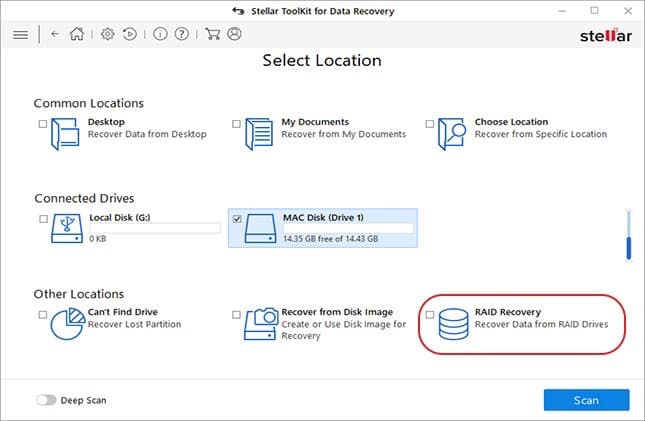Open the help question-mark icon
This screenshot has height=421, width=645.
click(181, 34)
